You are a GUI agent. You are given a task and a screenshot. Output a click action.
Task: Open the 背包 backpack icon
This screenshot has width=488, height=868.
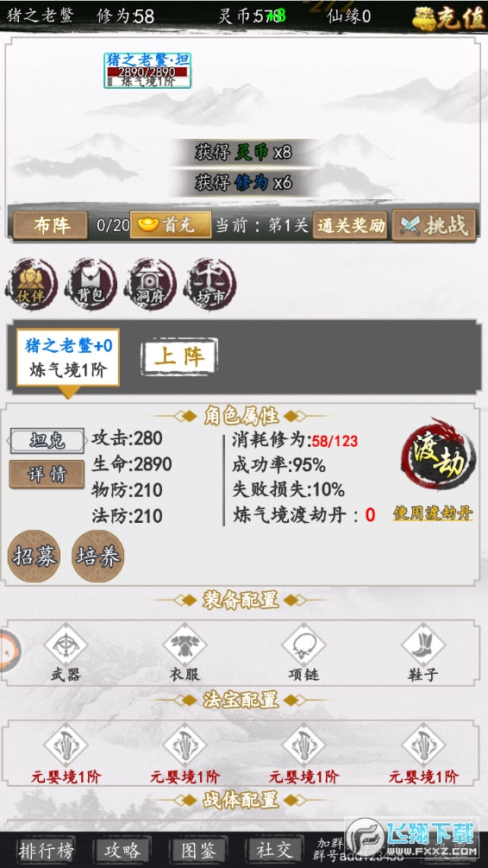click(x=91, y=284)
